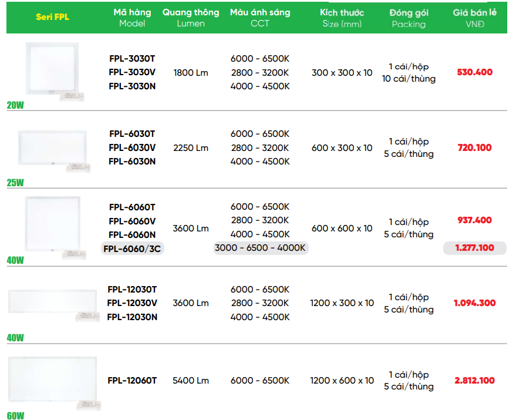Click 3600 Lm in the FPL-6060 row
The image size is (509, 420).
click(x=191, y=229)
